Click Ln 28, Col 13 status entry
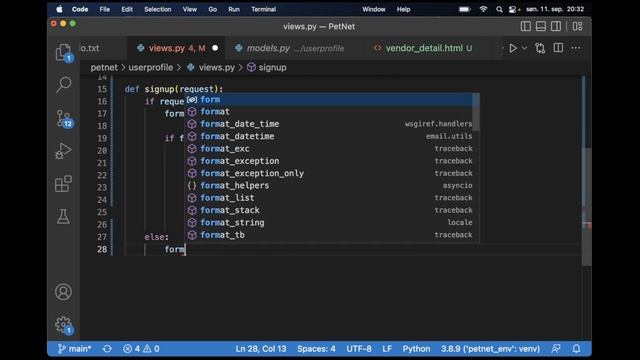Image resolution: width=640 pixels, height=360 pixels. (261, 349)
